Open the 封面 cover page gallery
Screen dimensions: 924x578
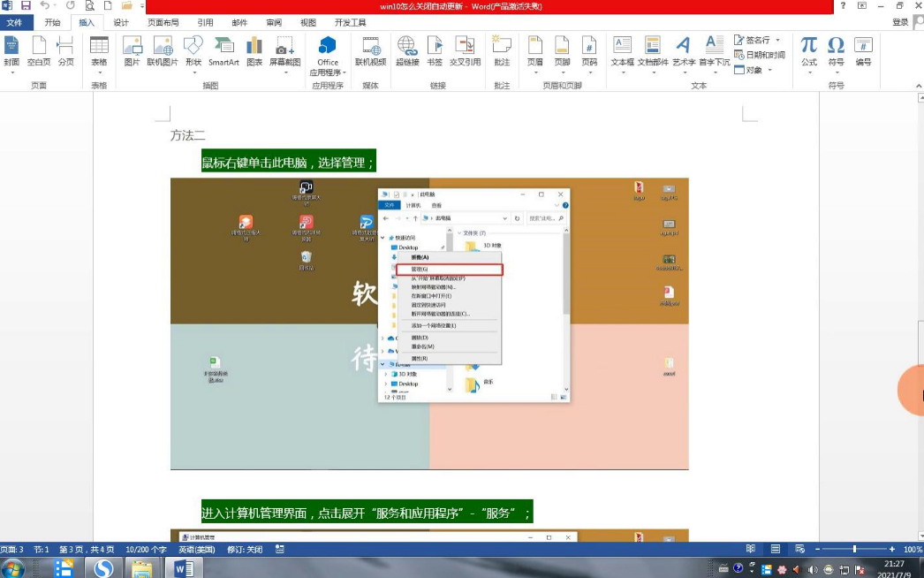(11, 54)
